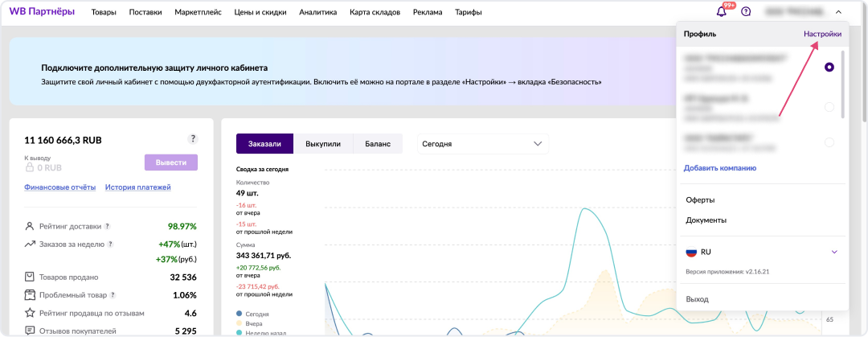The height and width of the screenshot is (337, 868).
Task: Click the WB Партнёры logo
Action: [x=42, y=12]
